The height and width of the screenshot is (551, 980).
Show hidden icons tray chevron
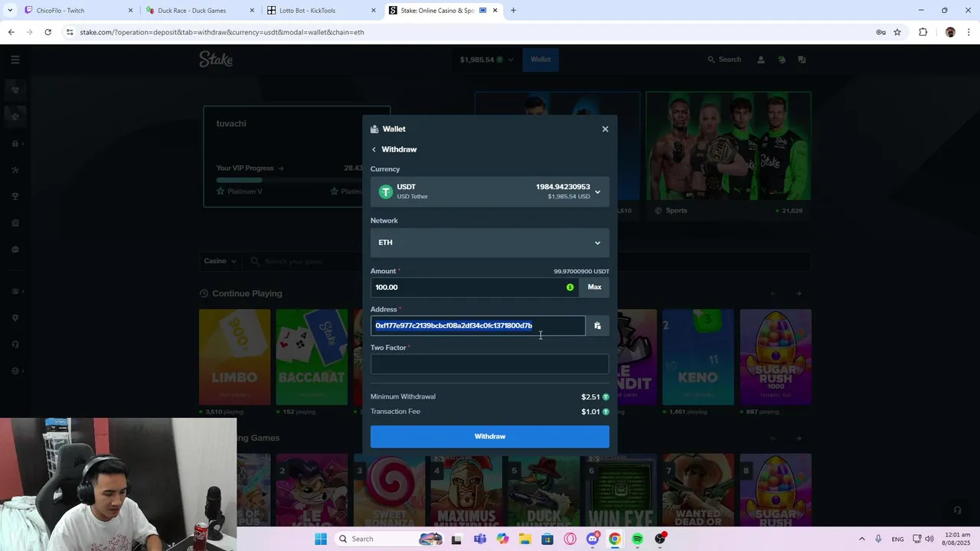(x=861, y=539)
